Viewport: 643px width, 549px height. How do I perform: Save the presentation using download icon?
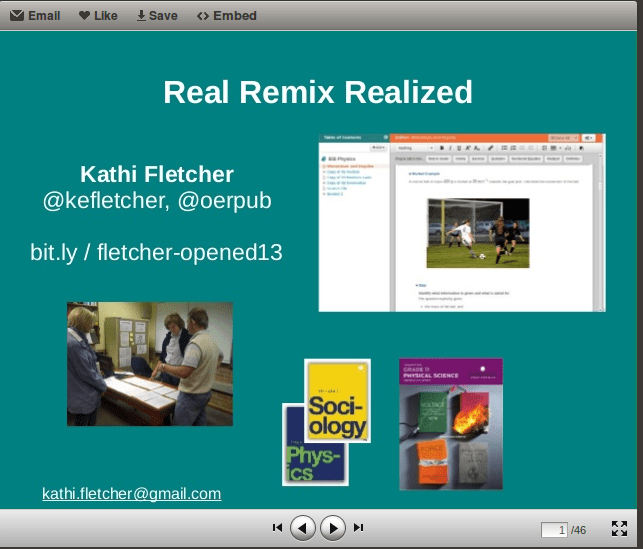(x=157, y=15)
